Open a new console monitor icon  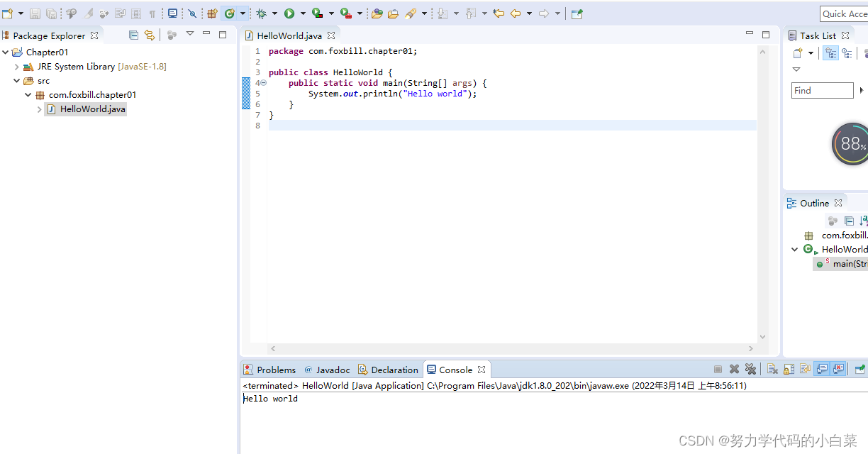[172, 13]
